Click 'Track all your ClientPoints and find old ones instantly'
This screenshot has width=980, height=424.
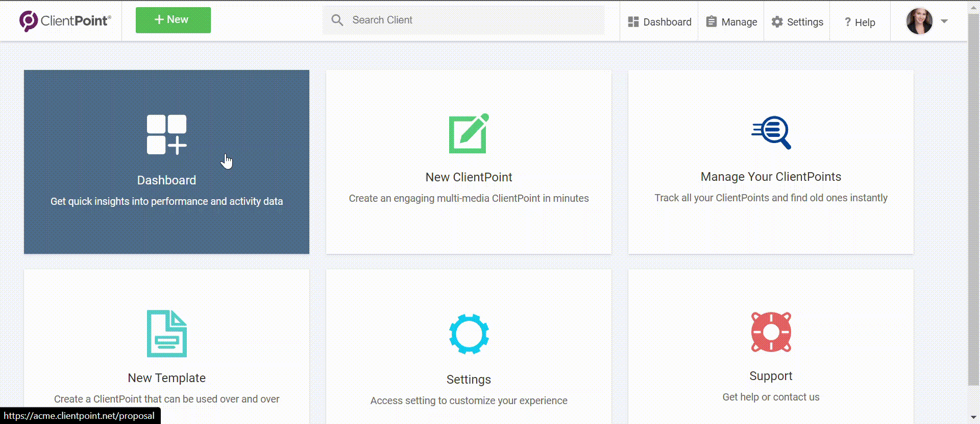click(771, 198)
